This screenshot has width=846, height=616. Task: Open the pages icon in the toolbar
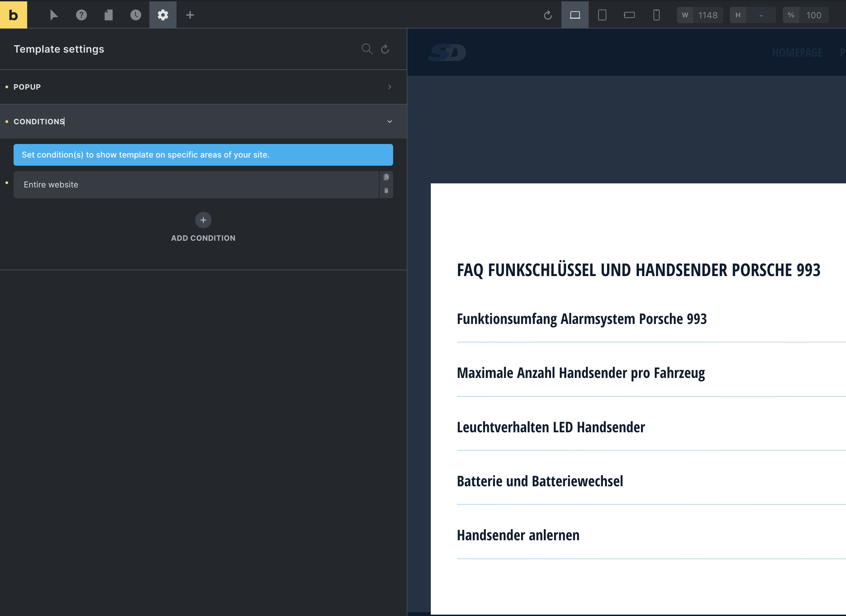tap(109, 15)
